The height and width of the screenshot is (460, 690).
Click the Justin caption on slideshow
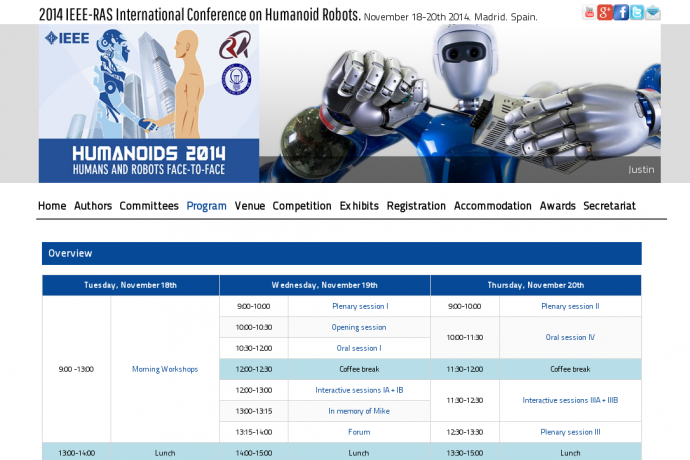[641, 170]
